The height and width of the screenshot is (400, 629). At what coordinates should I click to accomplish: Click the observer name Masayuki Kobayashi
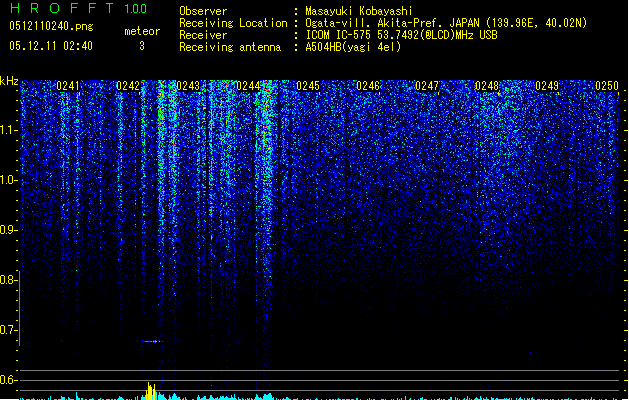[x=359, y=11]
